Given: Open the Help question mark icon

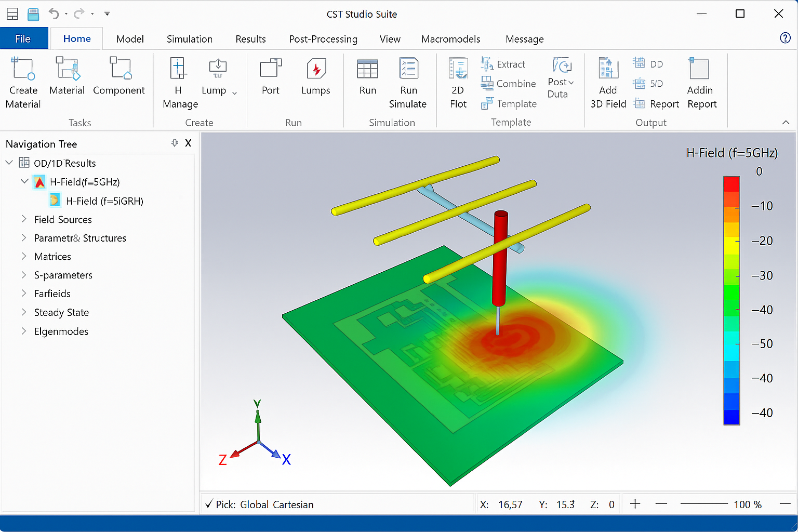Looking at the screenshot, I should pyautogui.click(x=786, y=37).
